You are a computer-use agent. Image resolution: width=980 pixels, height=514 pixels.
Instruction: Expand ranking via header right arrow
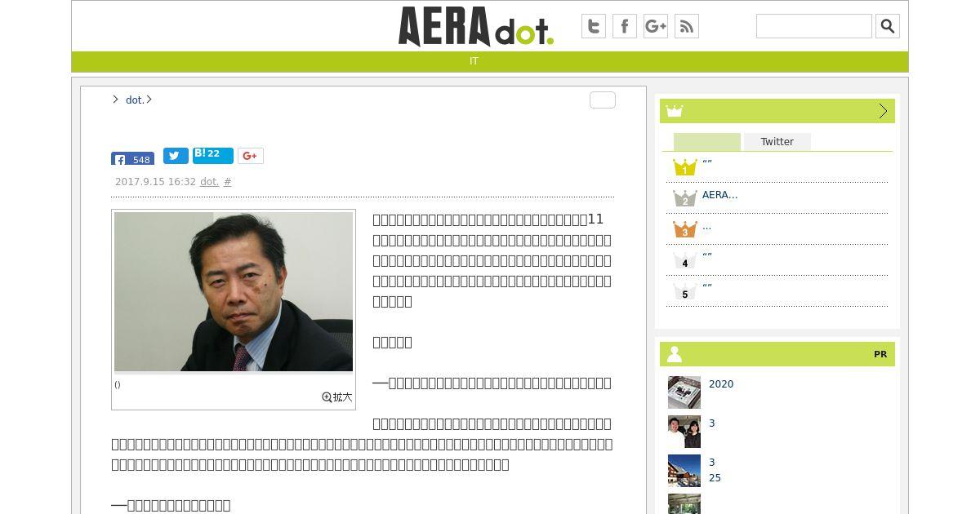[x=883, y=111]
